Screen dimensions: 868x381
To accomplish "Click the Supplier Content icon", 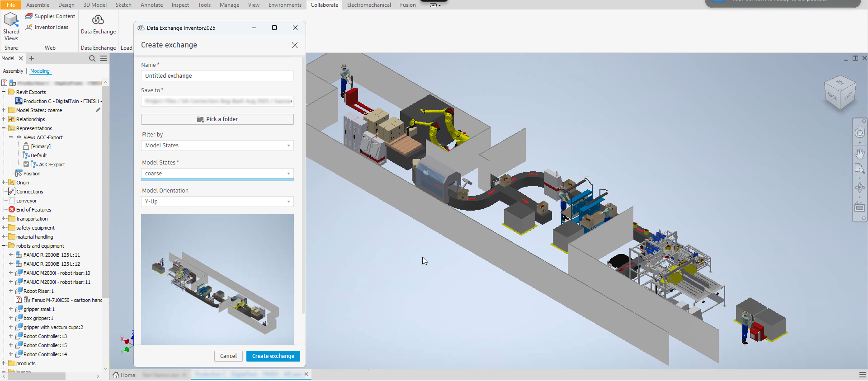I will click(29, 16).
